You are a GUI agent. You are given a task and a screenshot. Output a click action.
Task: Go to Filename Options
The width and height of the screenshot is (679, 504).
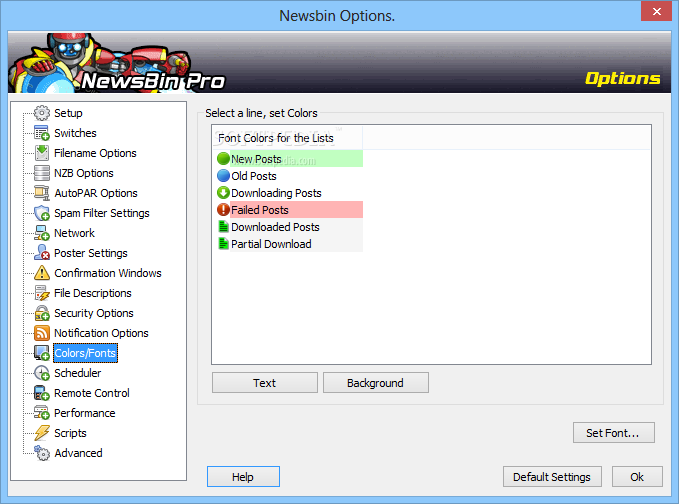tap(95, 153)
